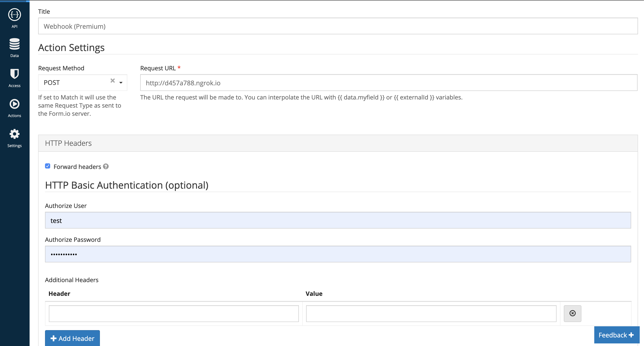Viewport: 644px width, 346px height.
Task: Open the Feedback panel
Action: click(616, 335)
